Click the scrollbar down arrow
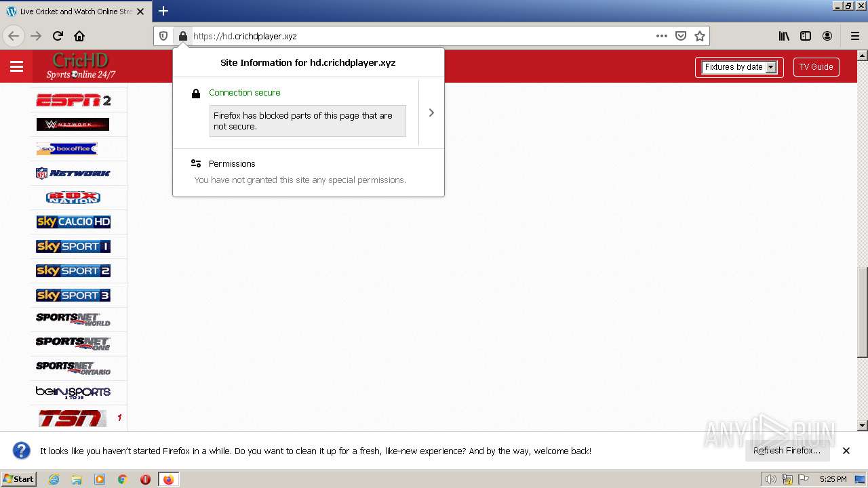The image size is (868, 488). coord(863,426)
